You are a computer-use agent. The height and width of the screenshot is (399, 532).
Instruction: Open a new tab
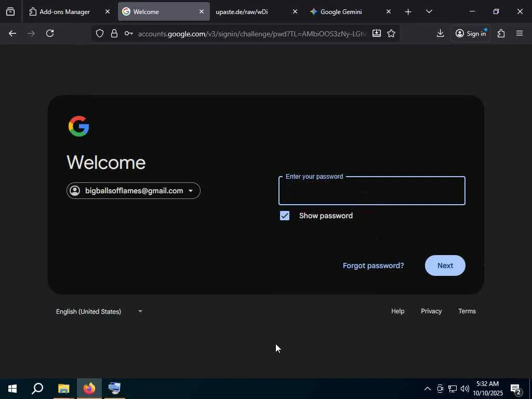coord(408,12)
